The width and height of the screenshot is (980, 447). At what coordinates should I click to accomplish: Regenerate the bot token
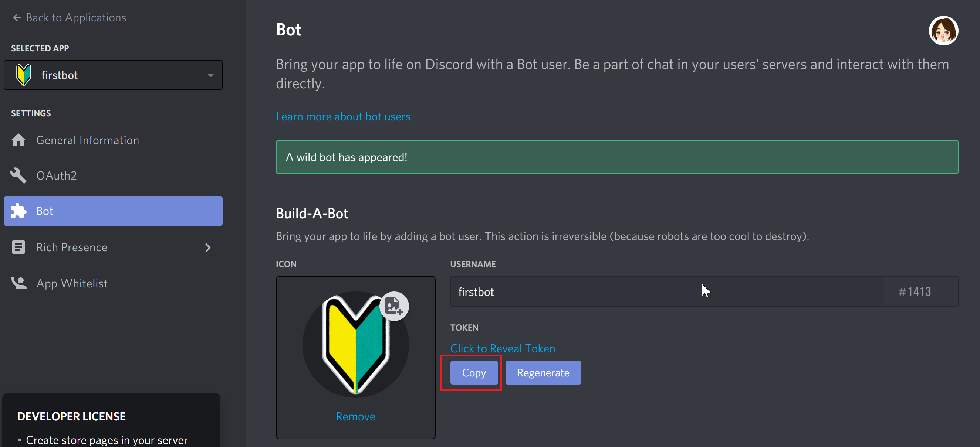click(543, 372)
